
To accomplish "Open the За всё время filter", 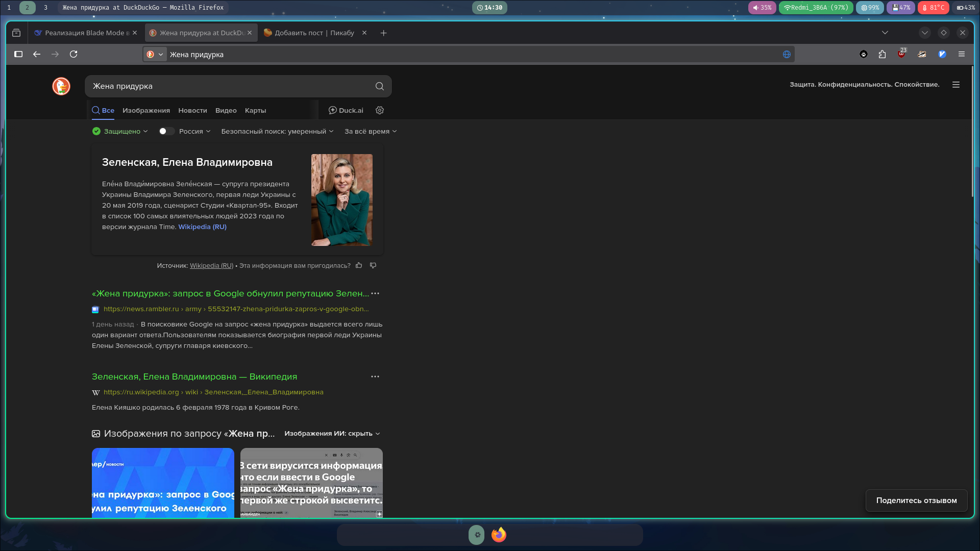I will coord(371,131).
